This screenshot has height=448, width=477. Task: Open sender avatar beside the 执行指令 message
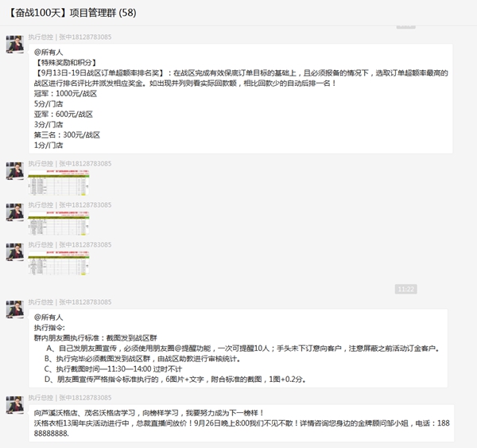point(15,310)
